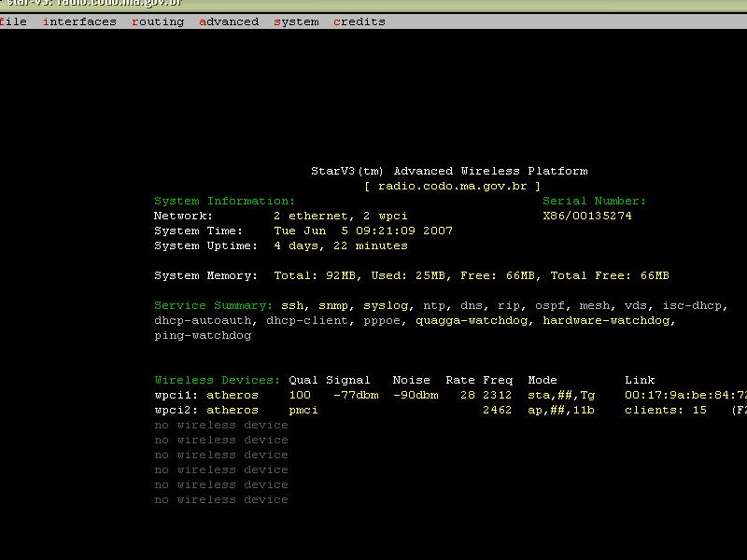The image size is (747, 560).
Task: Click the syslog service entry
Action: tap(386, 306)
